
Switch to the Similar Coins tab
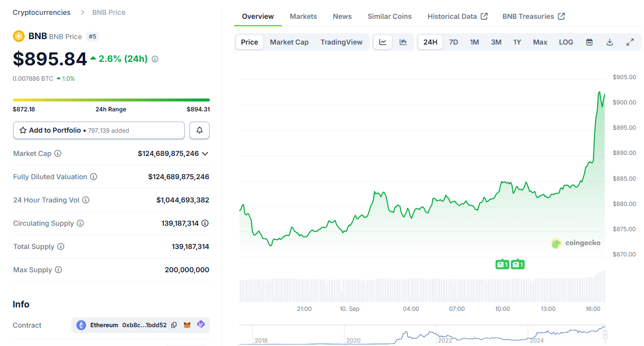pyautogui.click(x=389, y=16)
